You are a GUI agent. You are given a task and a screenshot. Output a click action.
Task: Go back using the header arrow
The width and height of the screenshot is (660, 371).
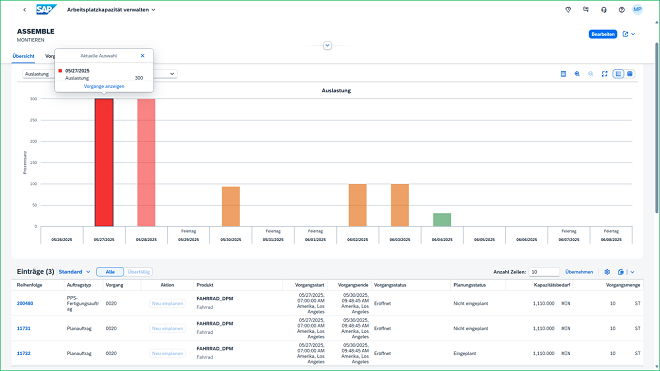click(x=24, y=10)
